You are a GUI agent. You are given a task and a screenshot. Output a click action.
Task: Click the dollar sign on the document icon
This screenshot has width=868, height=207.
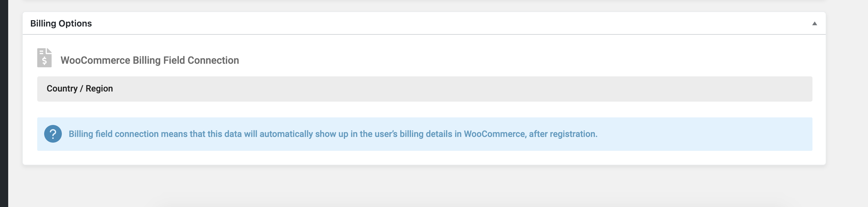[x=44, y=61]
